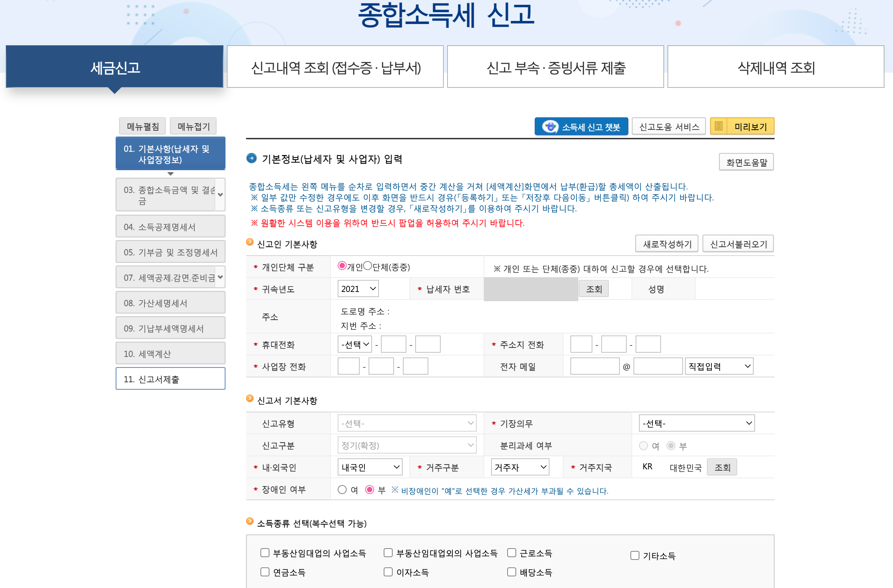This screenshot has width=893, height=588.
Task: Expand menu 07. 세액공제.감면.준비금 chevron
Action: coord(220,277)
